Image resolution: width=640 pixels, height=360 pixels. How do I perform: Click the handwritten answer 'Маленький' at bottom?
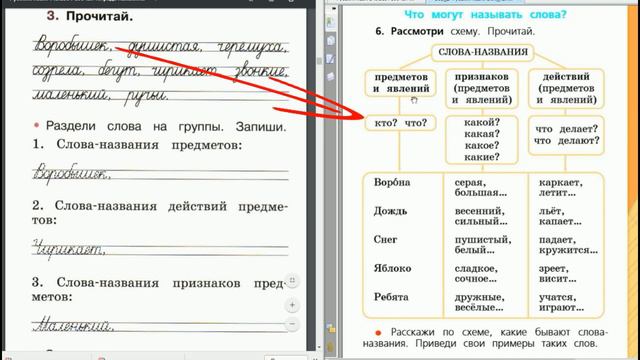click(x=73, y=325)
